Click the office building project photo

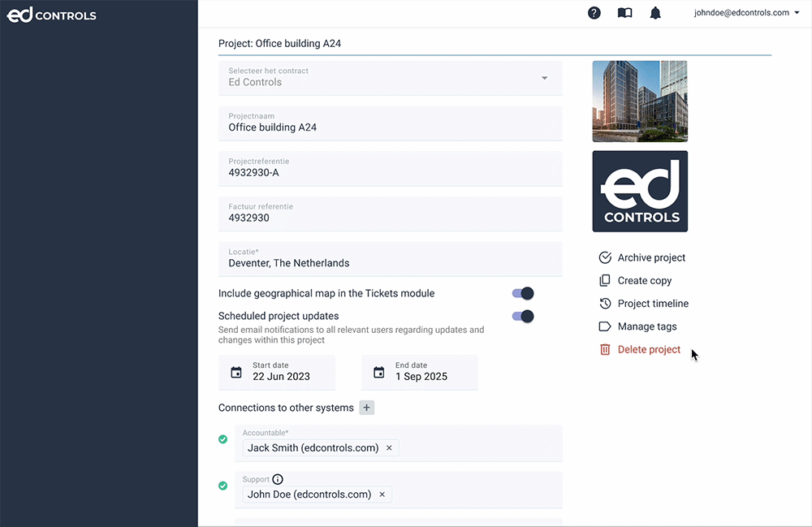[640, 102]
